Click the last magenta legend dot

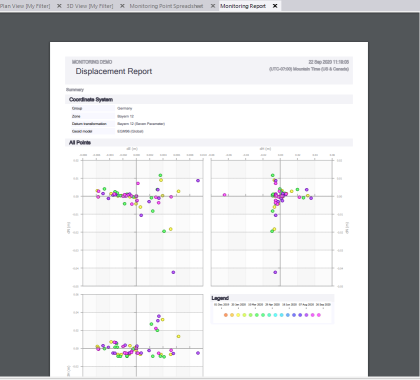pyautogui.click(x=319, y=315)
